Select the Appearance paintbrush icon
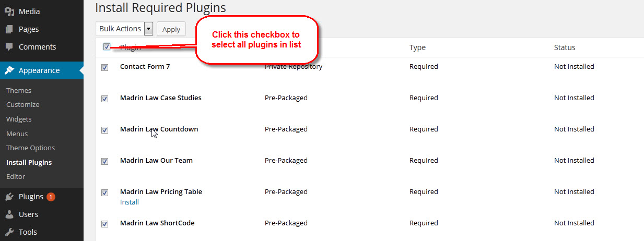644x241 pixels. [9, 70]
